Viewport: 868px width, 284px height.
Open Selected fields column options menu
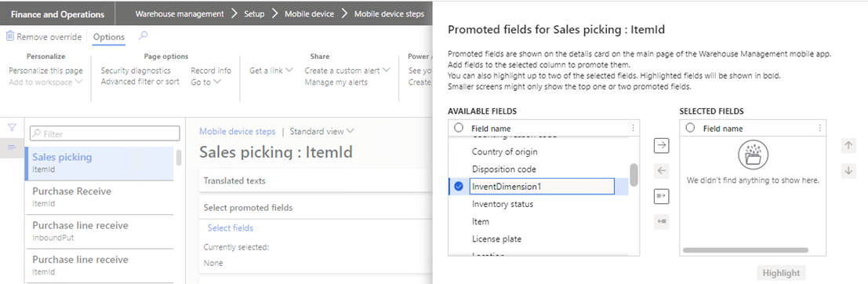820,128
